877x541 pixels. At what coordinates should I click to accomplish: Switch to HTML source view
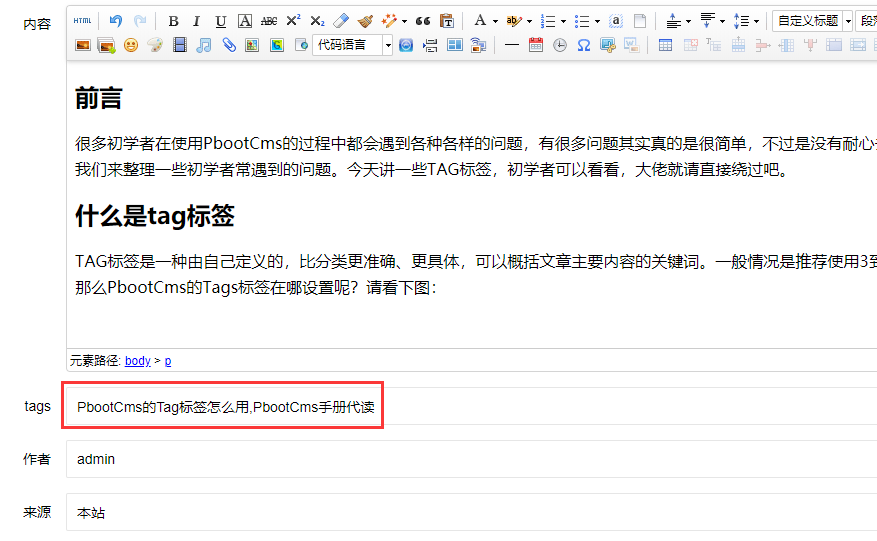(83, 21)
